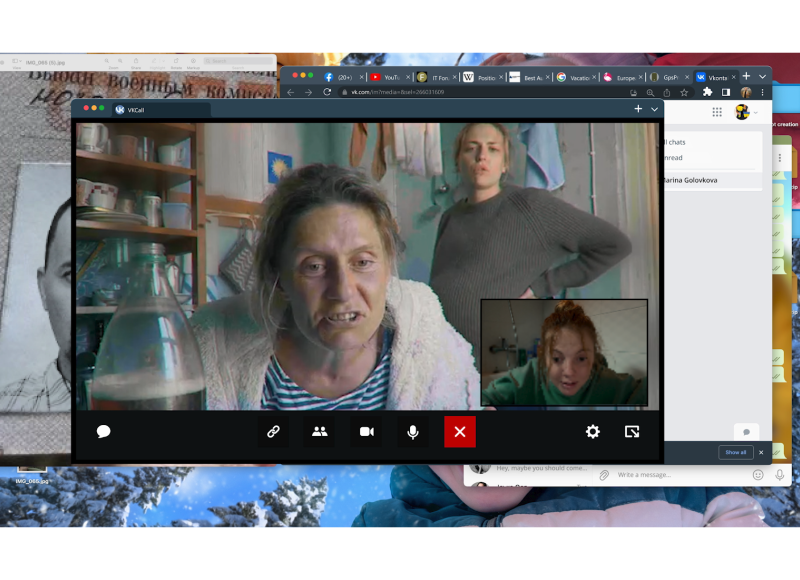Go back in the browser
800x580 pixels.
point(291,92)
